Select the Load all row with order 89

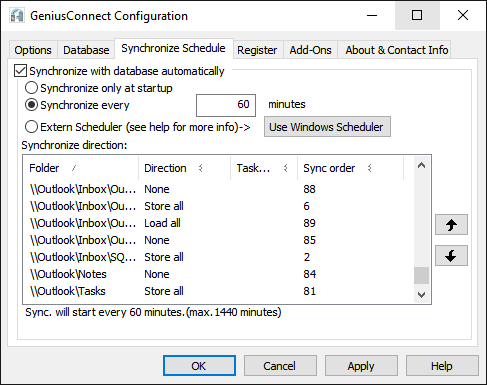click(218, 223)
